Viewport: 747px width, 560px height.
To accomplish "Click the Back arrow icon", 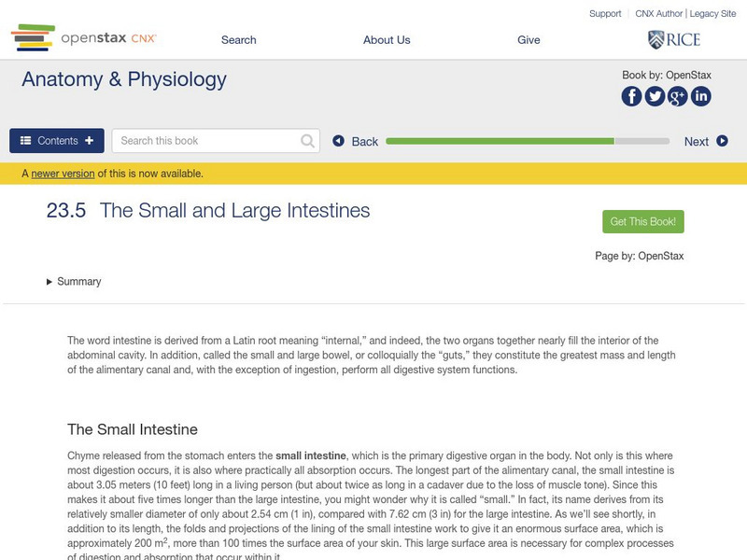I will [339, 141].
